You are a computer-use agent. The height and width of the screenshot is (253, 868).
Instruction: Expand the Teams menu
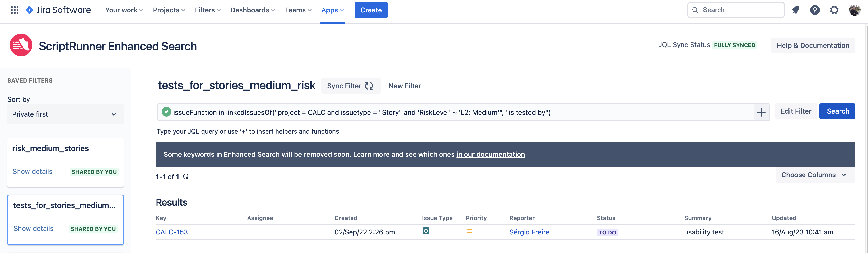coord(298,10)
